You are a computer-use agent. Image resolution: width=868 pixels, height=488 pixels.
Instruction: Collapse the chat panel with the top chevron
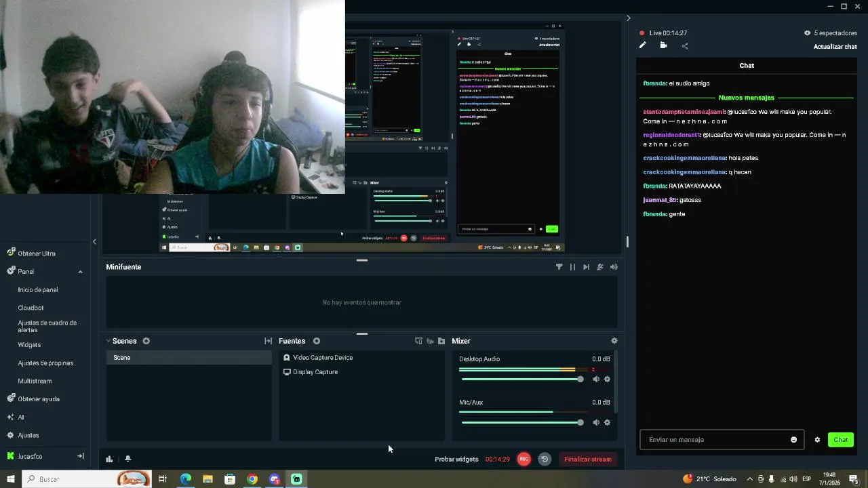(628, 18)
